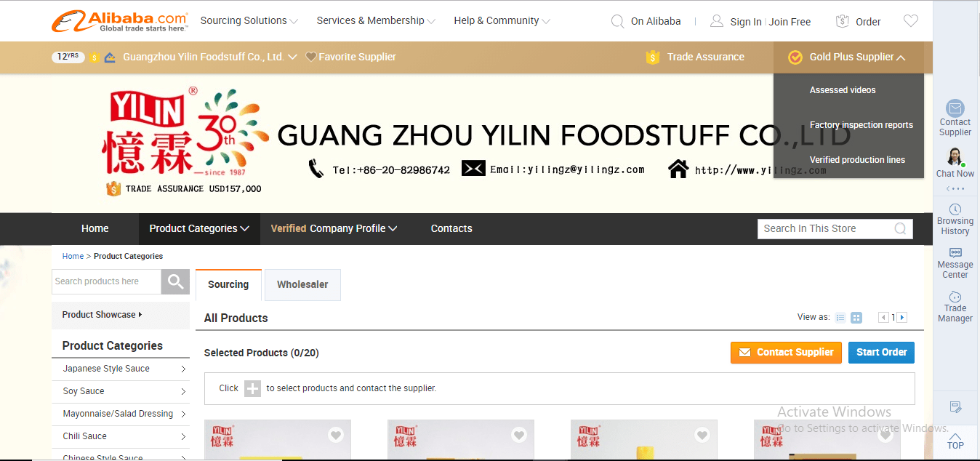980x461 pixels.
Task: Open Browsing History clock icon
Action: tap(955, 209)
